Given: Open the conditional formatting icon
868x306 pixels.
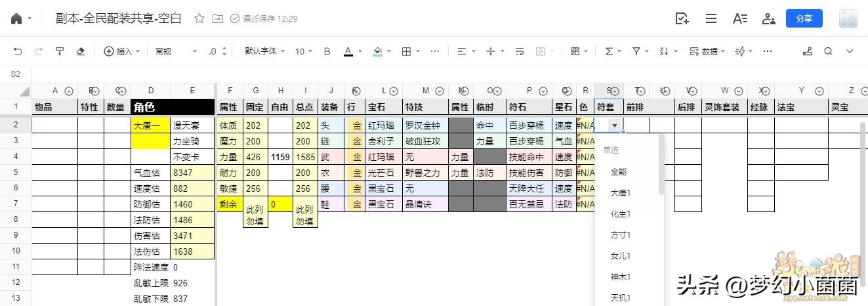Looking at the screenshot, I should pyautogui.click(x=575, y=51).
